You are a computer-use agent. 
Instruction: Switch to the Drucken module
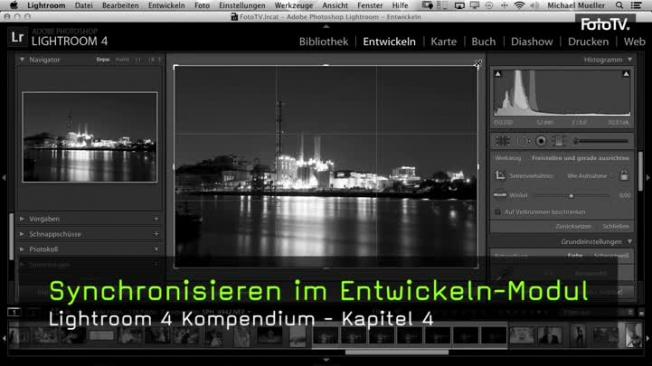click(x=588, y=42)
